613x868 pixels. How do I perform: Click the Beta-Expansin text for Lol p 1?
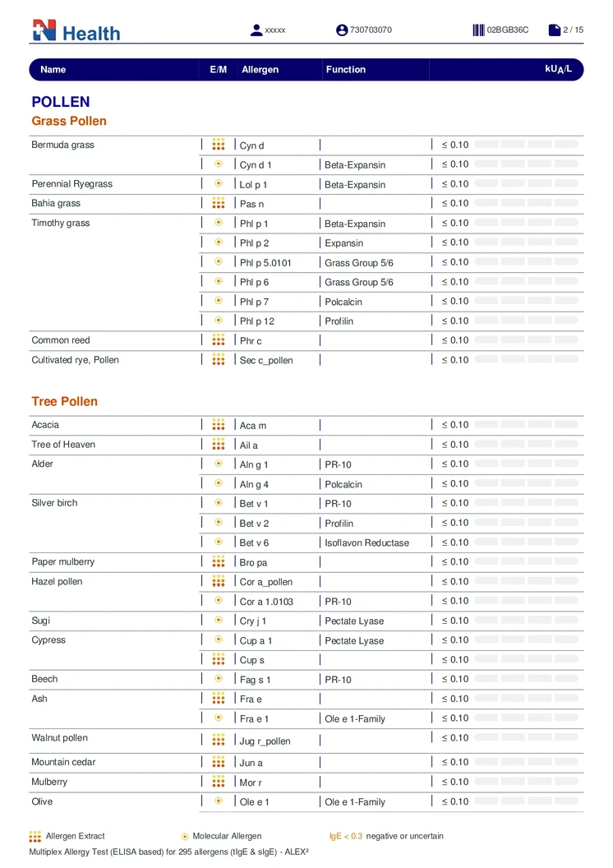[355, 185]
